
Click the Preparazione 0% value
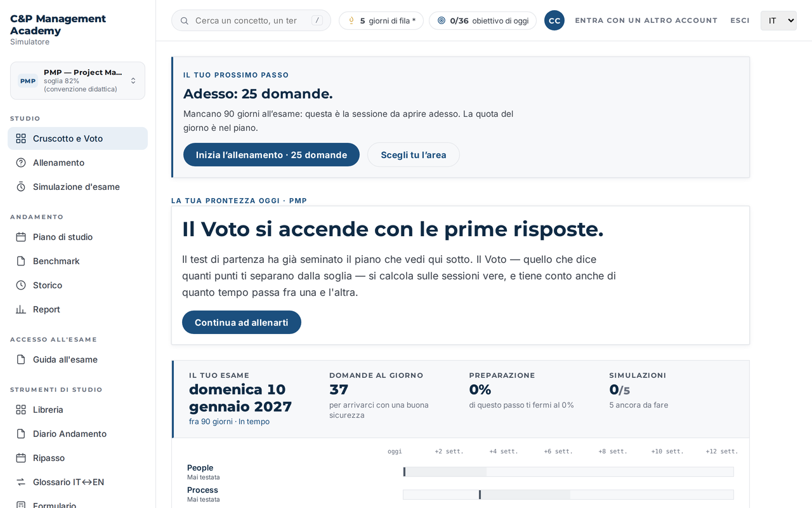click(x=480, y=390)
